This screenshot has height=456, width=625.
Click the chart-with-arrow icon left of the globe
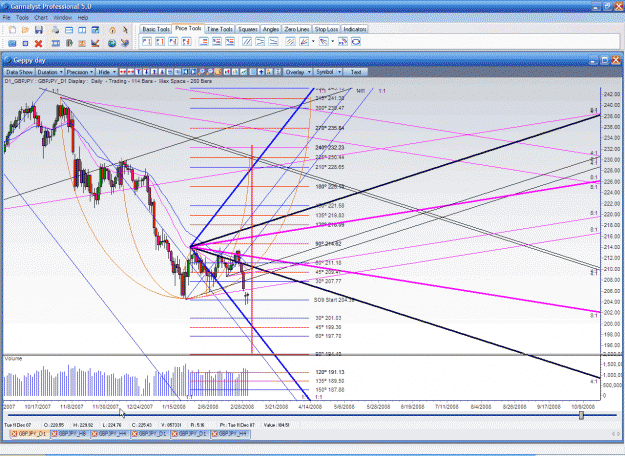coord(95,43)
